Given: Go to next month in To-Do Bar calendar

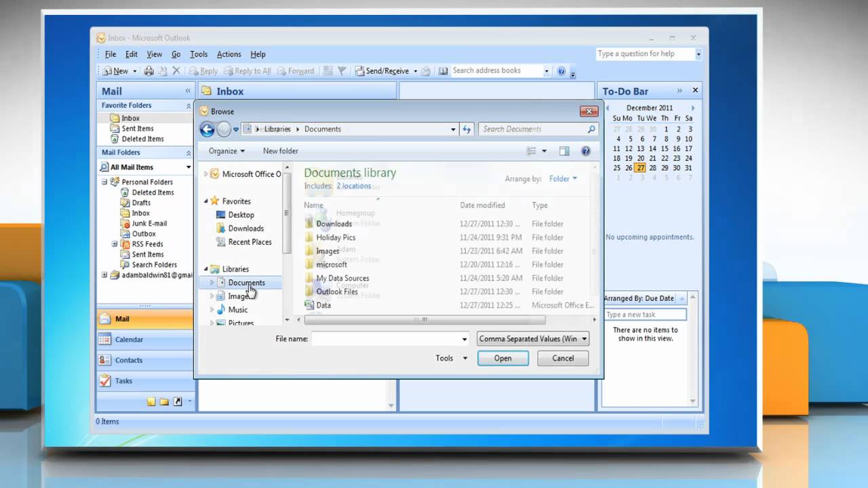Looking at the screenshot, I should [x=693, y=108].
